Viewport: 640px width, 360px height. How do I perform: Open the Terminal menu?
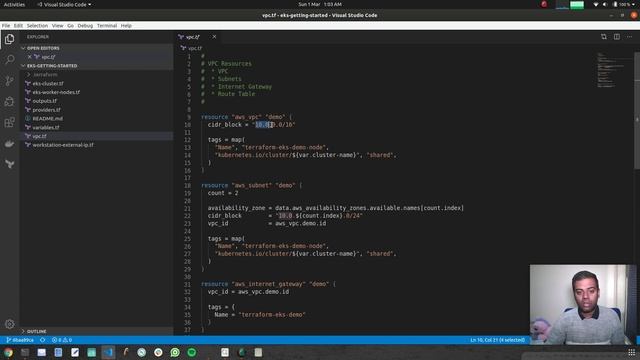click(x=107, y=26)
